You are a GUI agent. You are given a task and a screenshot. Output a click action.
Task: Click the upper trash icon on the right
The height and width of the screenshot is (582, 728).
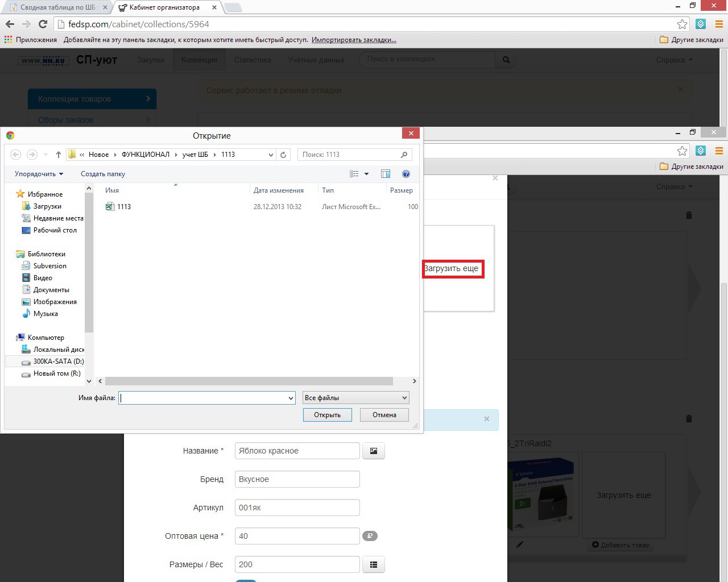coord(689,215)
